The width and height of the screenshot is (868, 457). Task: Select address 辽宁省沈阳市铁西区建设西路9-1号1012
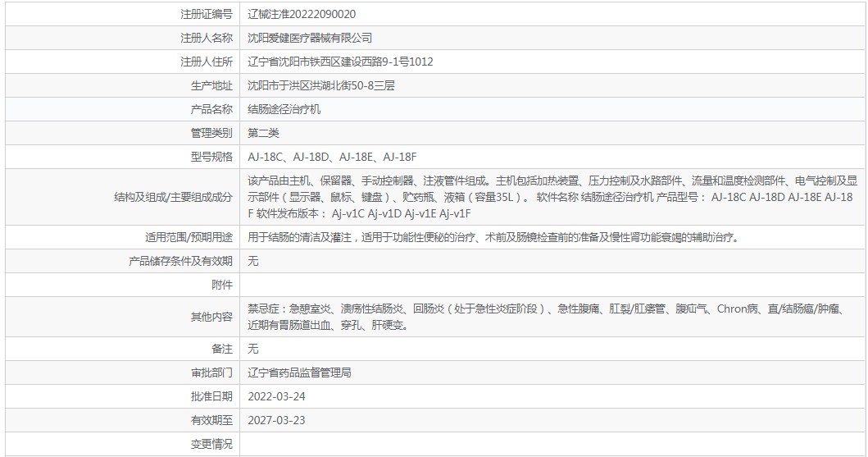coord(340,62)
